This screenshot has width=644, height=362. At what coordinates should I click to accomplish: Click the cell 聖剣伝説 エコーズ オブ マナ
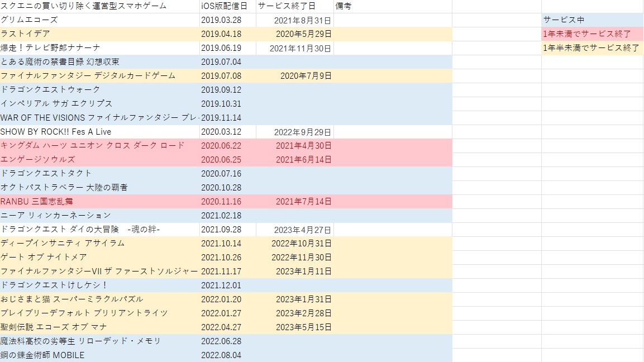[x=100, y=327]
